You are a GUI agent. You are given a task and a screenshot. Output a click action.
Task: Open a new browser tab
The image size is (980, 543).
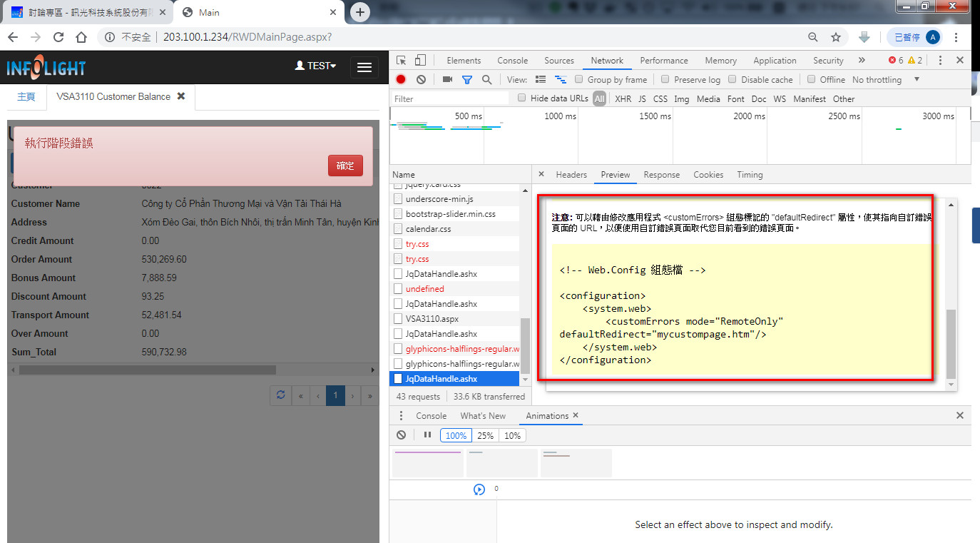(361, 12)
